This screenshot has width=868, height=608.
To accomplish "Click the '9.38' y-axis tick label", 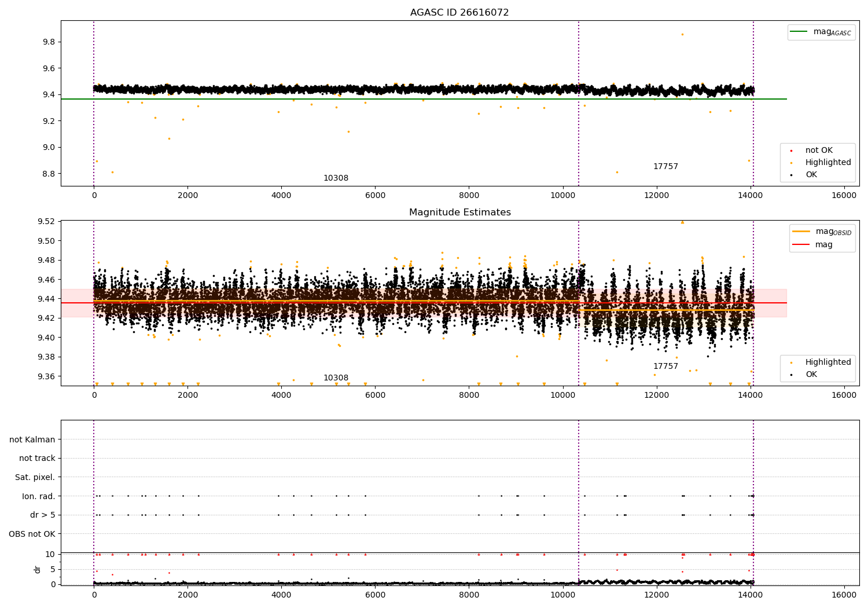I will (46, 357).
